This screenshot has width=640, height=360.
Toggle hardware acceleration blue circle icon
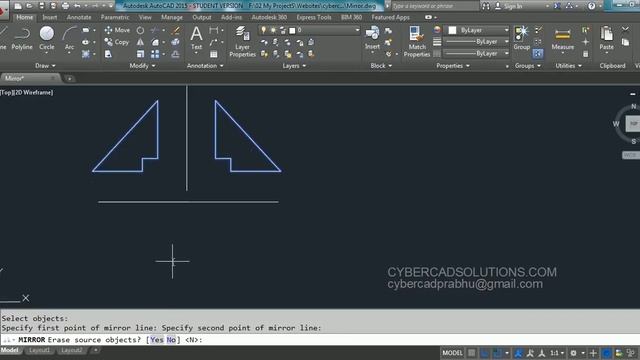coord(607,353)
